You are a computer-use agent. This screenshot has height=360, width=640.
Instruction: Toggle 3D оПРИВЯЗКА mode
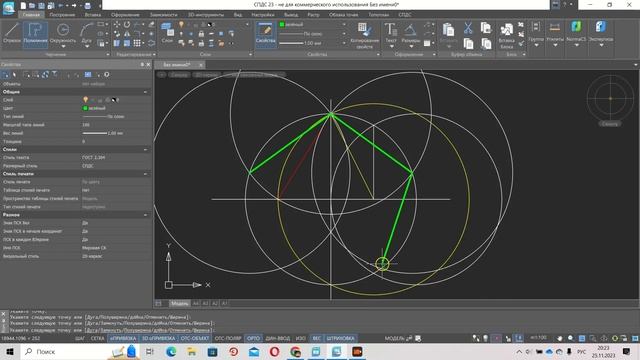pyautogui.click(x=158, y=338)
